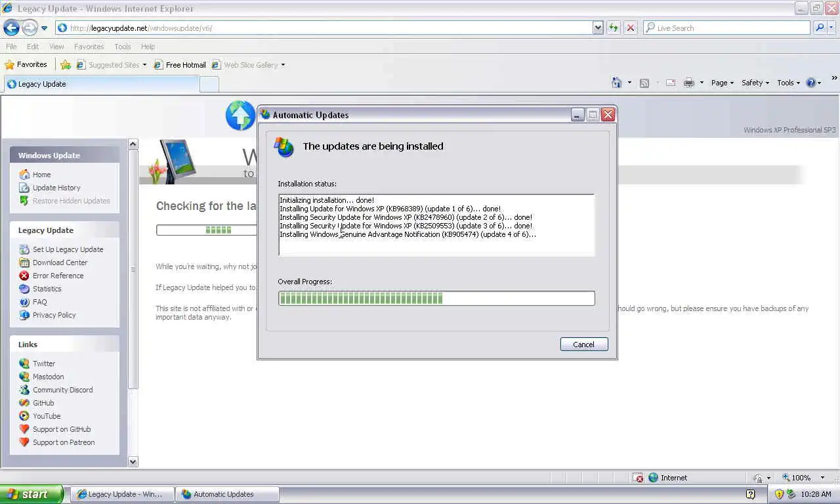Click the Live Search input box

tap(726, 28)
